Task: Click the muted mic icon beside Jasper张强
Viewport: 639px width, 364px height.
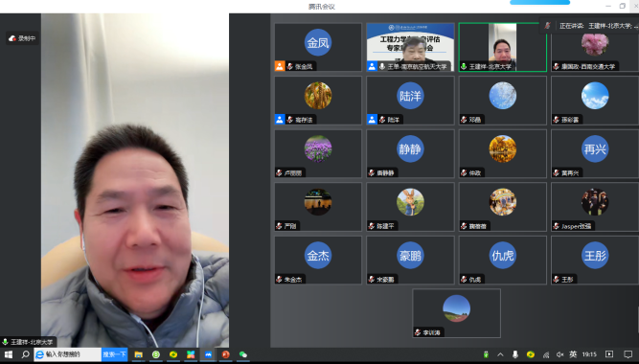Action: (x=557, y=226)
